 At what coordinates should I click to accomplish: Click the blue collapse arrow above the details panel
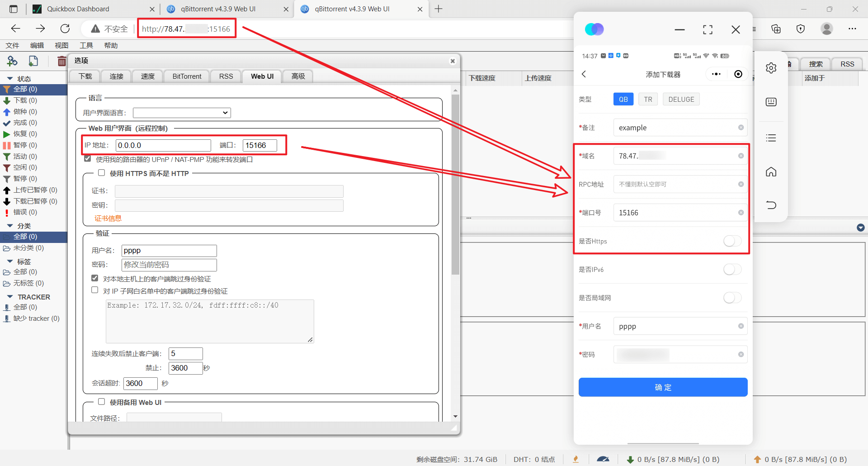coord(861,228)
